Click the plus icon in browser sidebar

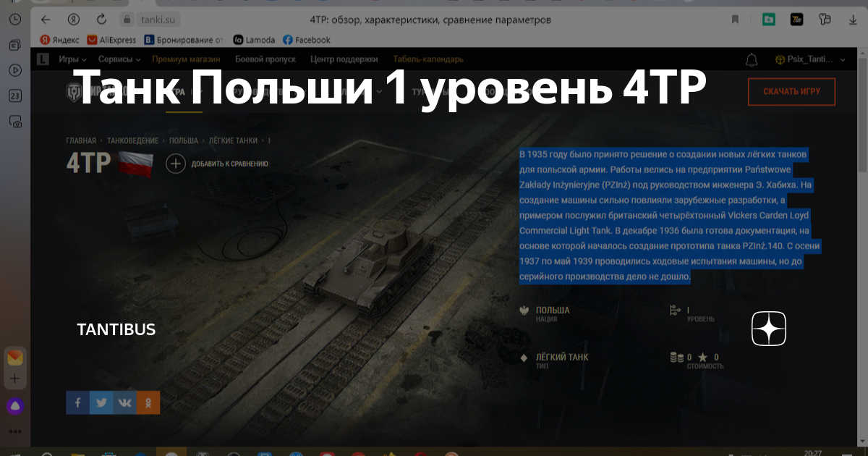click(14, 379)
